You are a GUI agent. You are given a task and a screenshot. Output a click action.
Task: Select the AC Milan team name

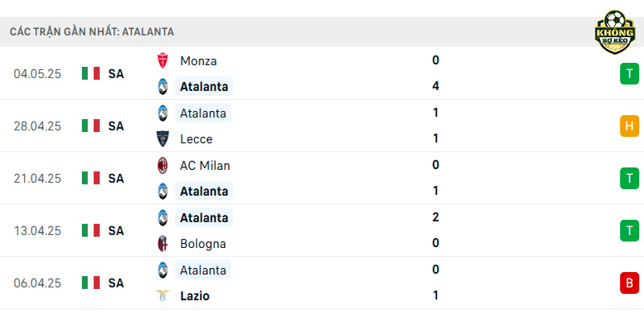(205, 166)
